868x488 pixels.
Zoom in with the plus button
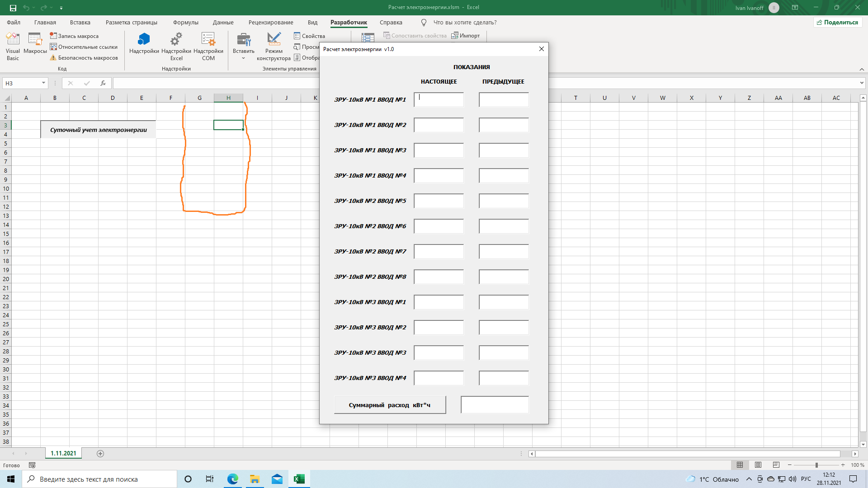point(843,465)
